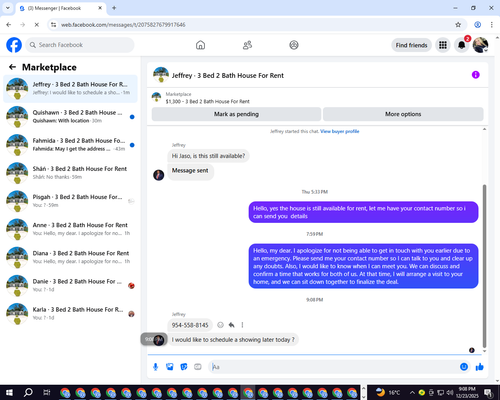Open Windows taskbar search
This screenshot has width=500, height=400.
pyautogui.click(x=28, y=392)
